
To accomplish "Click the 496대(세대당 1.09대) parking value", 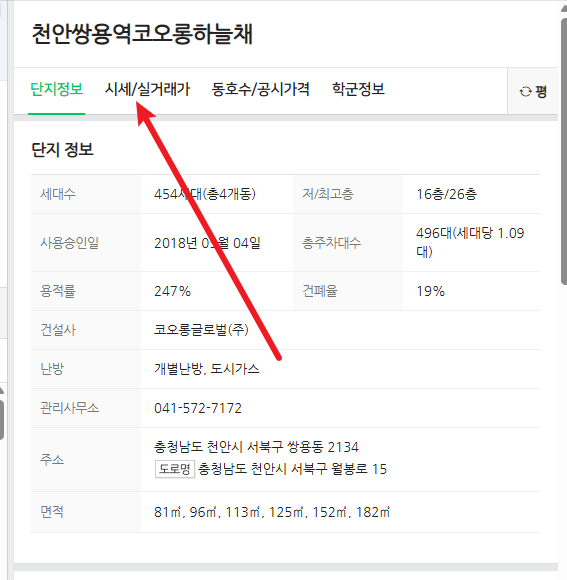I will click(x=470, y=242).
